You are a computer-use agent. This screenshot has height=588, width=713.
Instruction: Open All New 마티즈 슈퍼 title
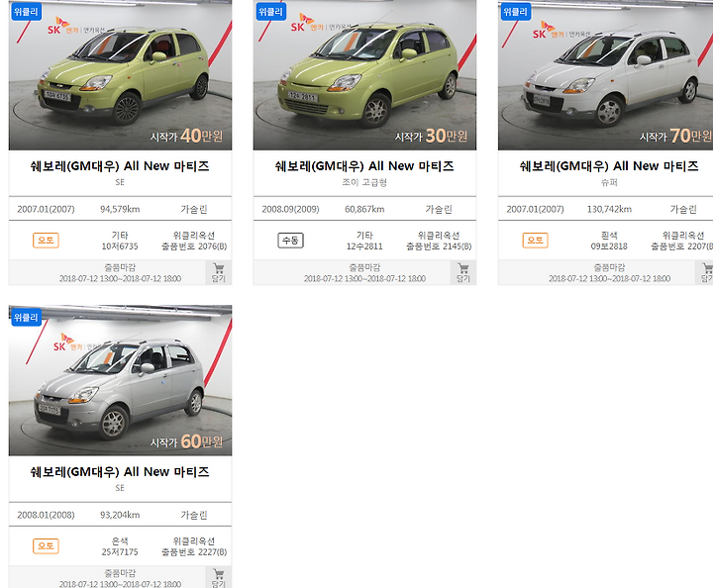coord(609,166)
